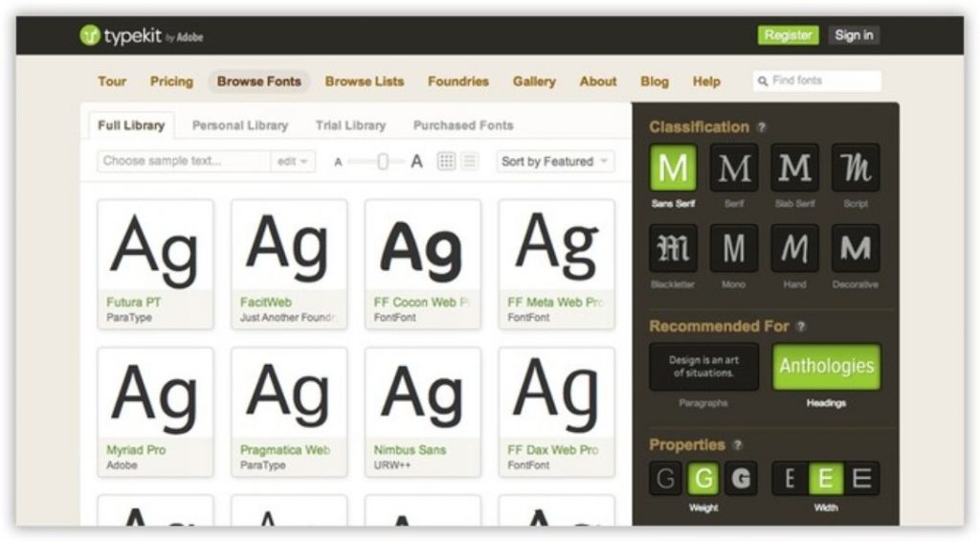980x542 pixels.
Task: Select the Hand classification icon
Action: point(794,248)
